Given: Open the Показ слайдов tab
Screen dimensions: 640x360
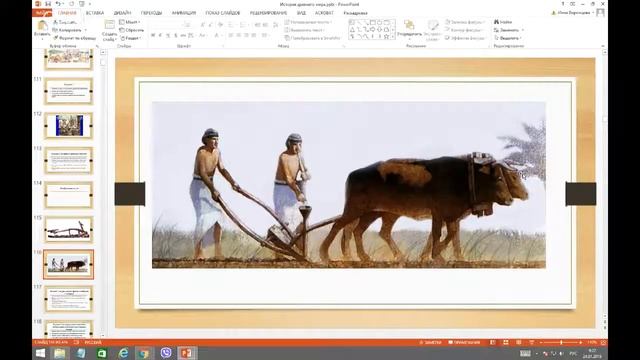Looking at the screenshot, I should (223, 13).
